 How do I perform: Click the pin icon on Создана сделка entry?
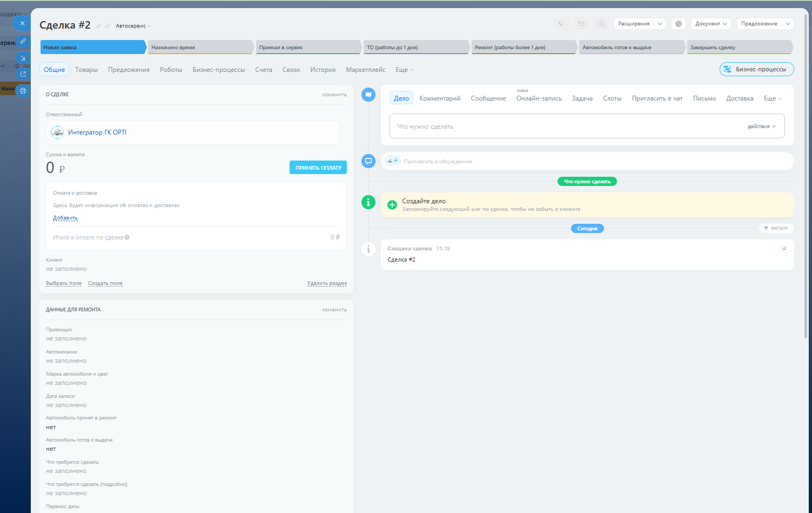click(783, 249)
